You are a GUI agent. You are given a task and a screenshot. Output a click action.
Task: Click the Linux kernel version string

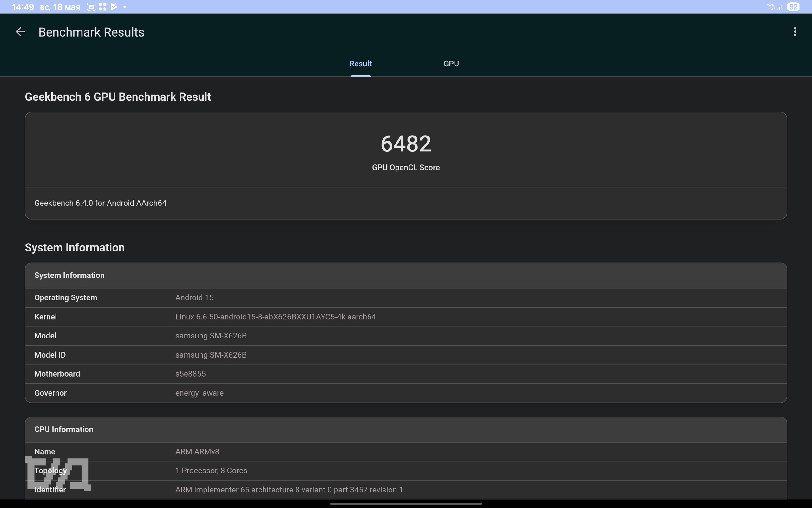(x=275, y=317)
